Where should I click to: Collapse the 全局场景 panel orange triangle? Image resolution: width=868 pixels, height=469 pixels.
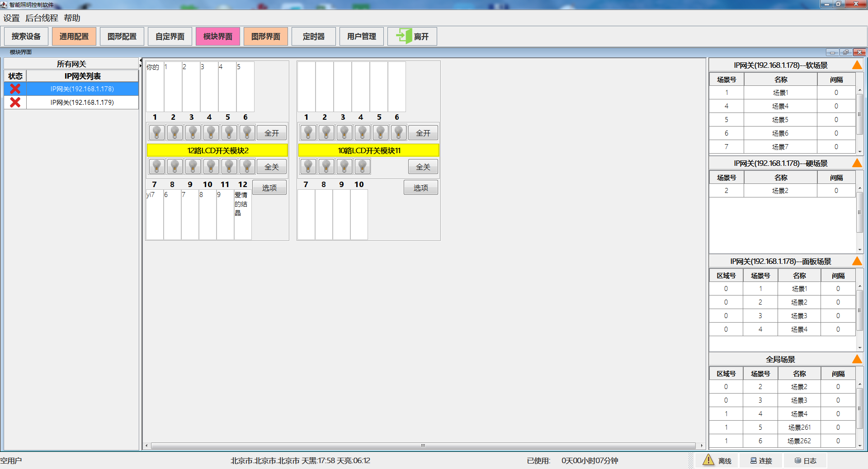[x=857, y=359]
